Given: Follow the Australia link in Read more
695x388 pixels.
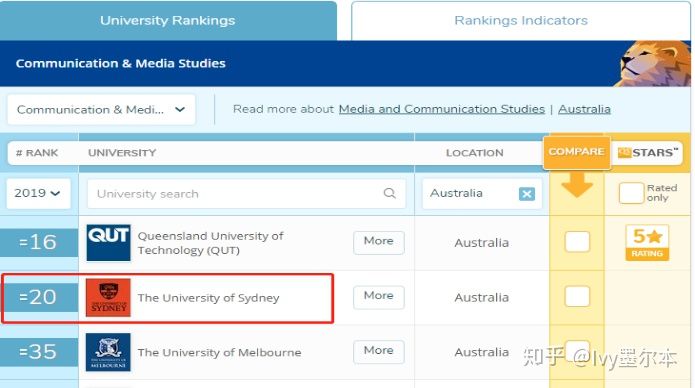Looking at the screenshot, I should 584,109.
